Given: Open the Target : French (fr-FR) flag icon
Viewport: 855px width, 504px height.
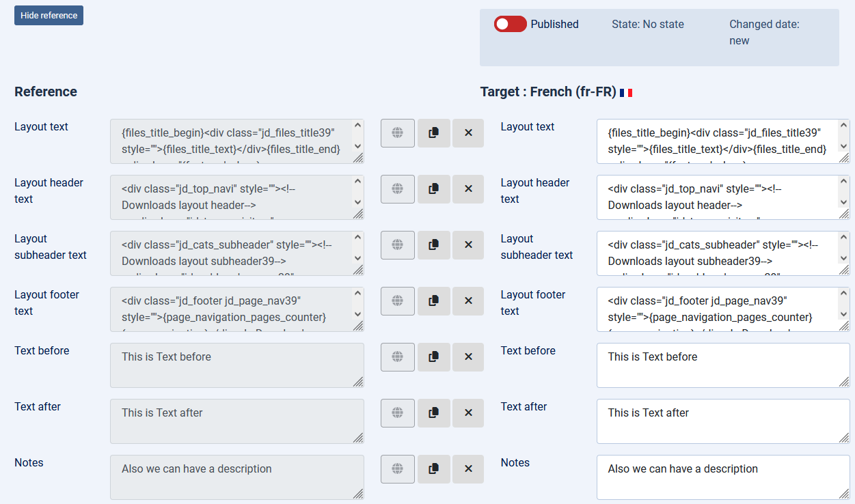Looking at the screenshot, I should pos(627,92).
